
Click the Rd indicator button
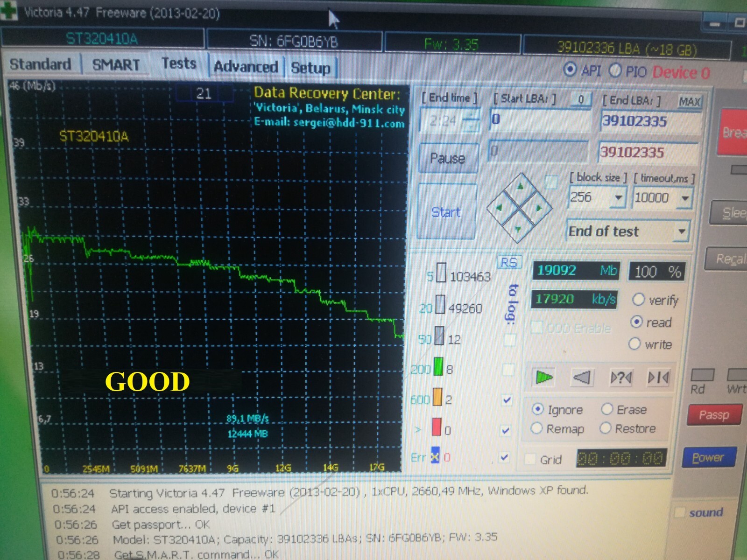(x=702, y=375)
